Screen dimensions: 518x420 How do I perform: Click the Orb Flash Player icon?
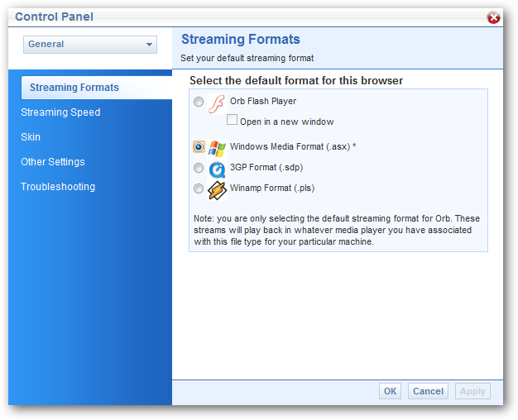218,104
